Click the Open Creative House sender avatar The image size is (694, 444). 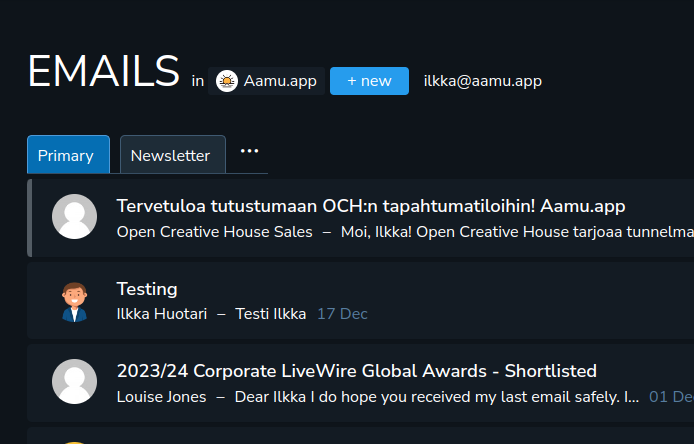(x=74, y=216)
